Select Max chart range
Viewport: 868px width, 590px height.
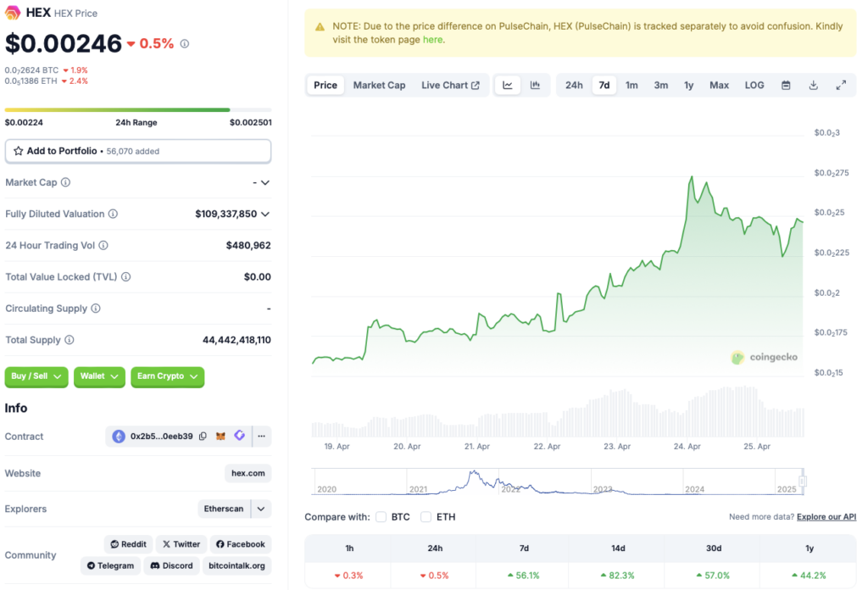(x=719, y=86)
